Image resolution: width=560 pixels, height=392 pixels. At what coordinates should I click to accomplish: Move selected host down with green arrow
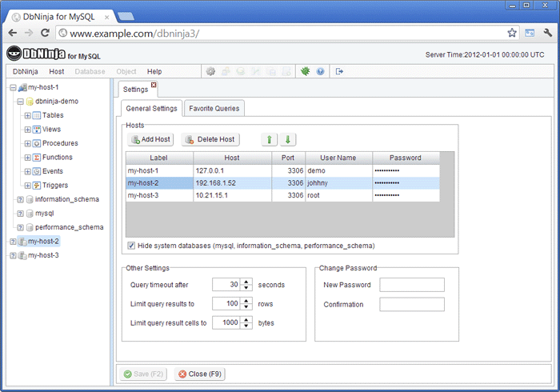[287, 139]
